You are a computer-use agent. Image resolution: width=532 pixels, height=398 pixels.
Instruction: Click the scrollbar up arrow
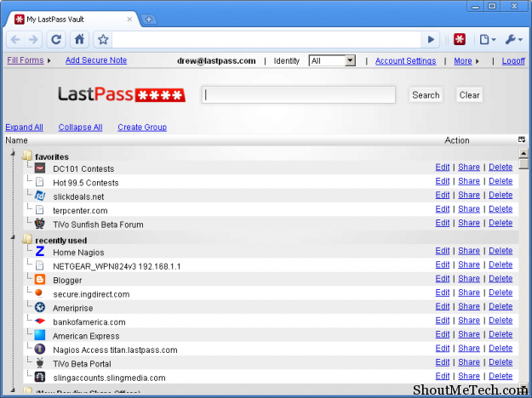click(x=523, y=153)
